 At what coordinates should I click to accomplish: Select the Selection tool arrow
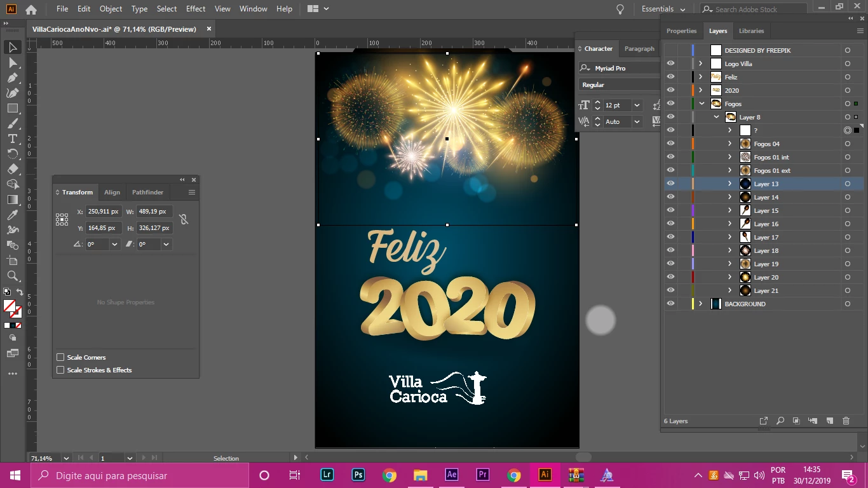(12, 47)
